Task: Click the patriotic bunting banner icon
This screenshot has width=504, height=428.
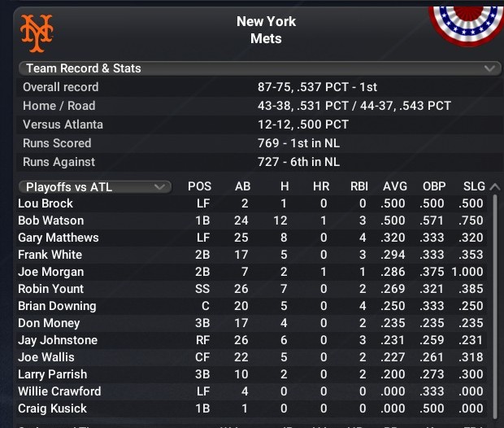Action: (466, 23)
